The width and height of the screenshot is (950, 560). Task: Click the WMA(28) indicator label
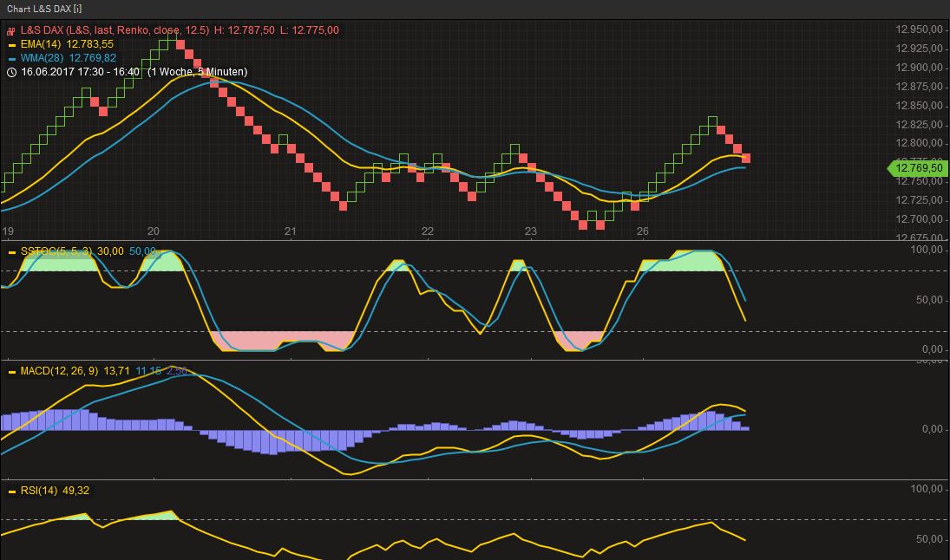[x=43, y=57]
